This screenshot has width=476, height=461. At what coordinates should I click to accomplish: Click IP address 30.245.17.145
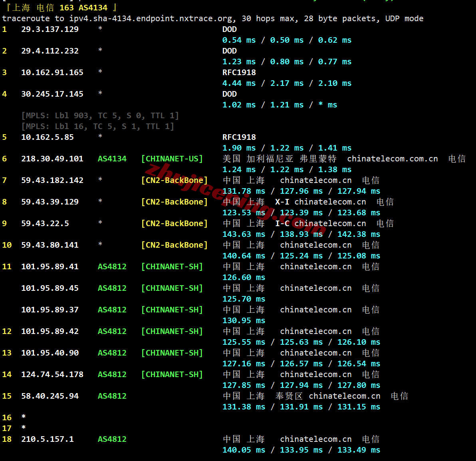point(52,94)
